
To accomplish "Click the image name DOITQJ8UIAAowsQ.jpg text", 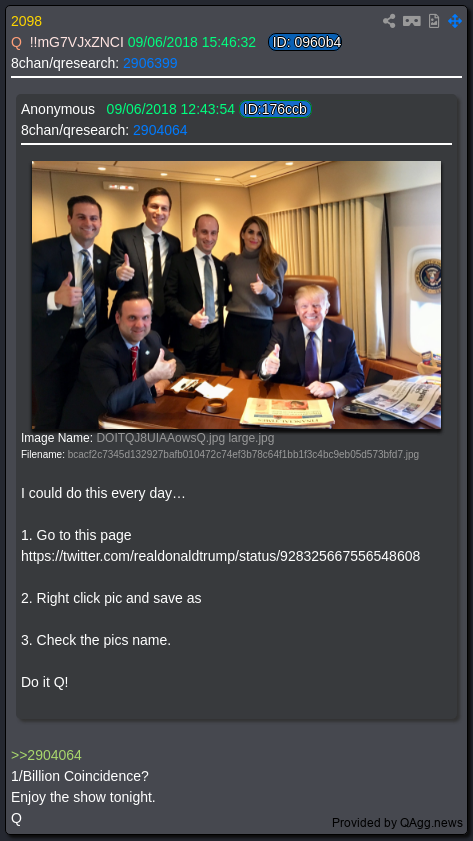I will [160, 438].
